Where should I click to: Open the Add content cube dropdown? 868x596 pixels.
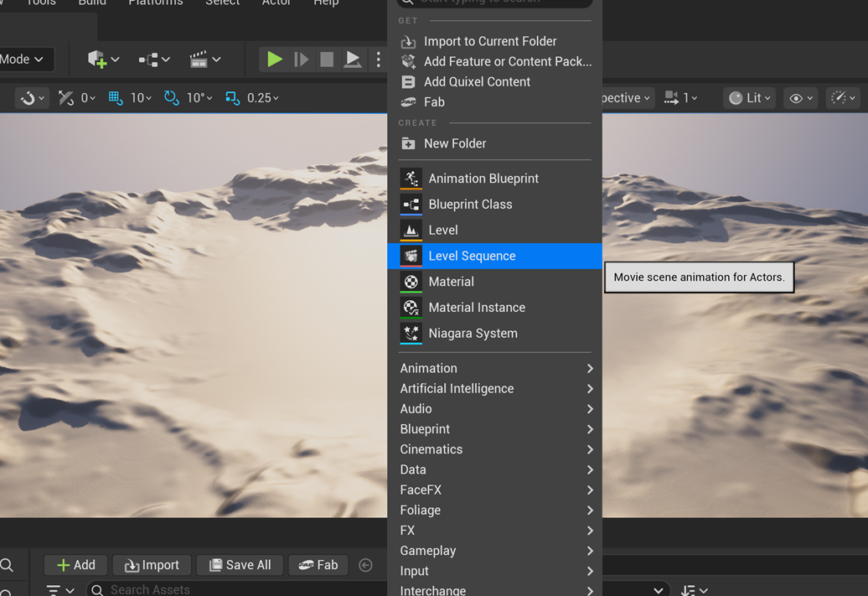point(104,60)
